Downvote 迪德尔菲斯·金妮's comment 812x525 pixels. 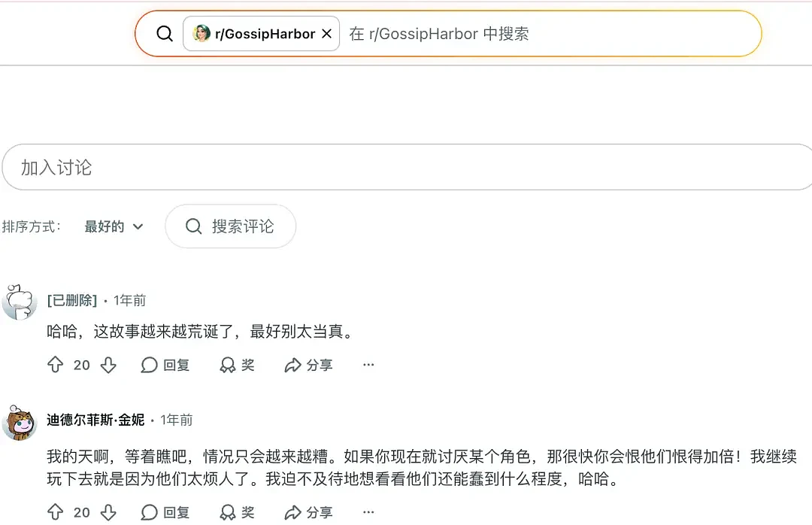[x=108, y=512]
